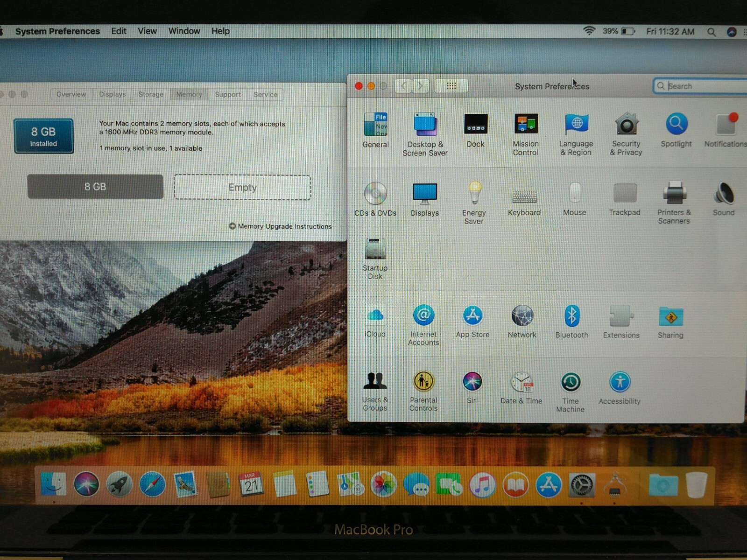
Task: Select the 8 GB memory slot
Action: [95, 187]
